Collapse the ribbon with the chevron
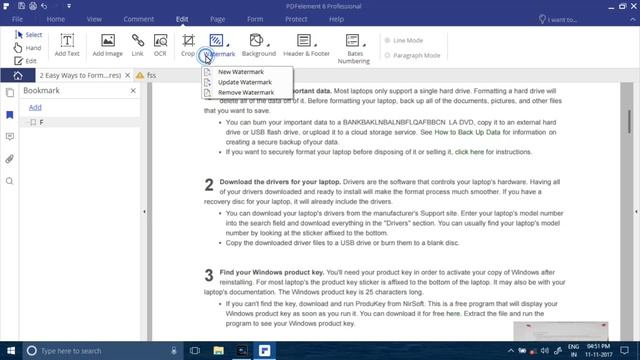 pos(633,19)
